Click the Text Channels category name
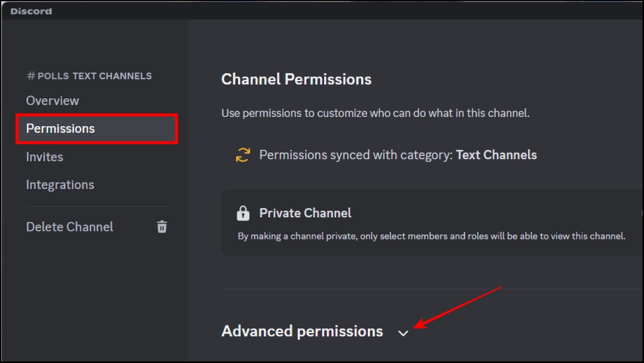The height and width of the screenshot is (363, 644). 496,154
